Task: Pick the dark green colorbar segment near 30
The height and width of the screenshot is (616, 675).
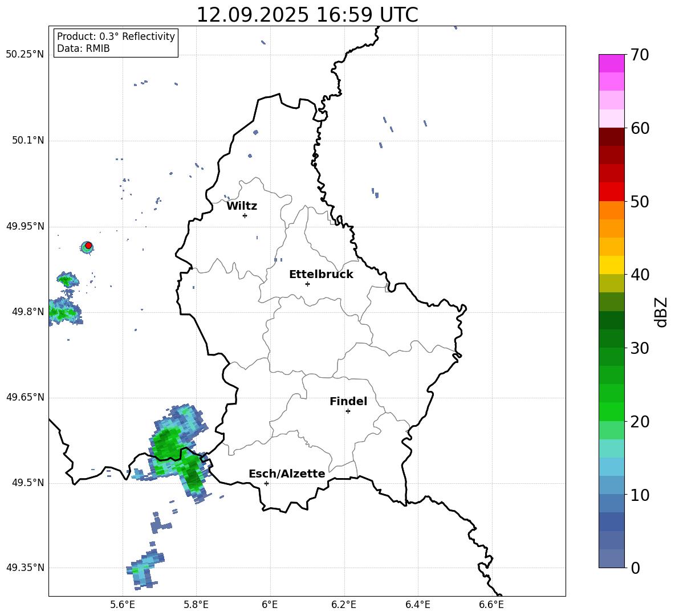Action: (x=612, y=338)
